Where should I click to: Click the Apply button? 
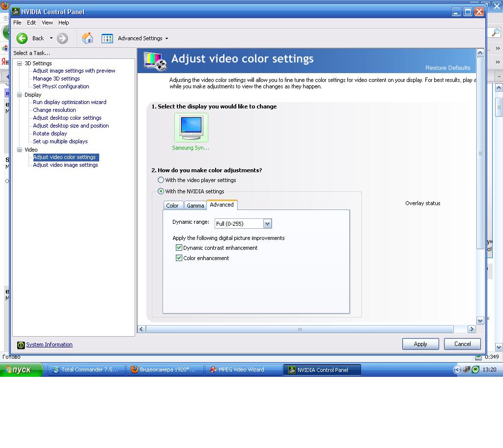click(420, 344)
